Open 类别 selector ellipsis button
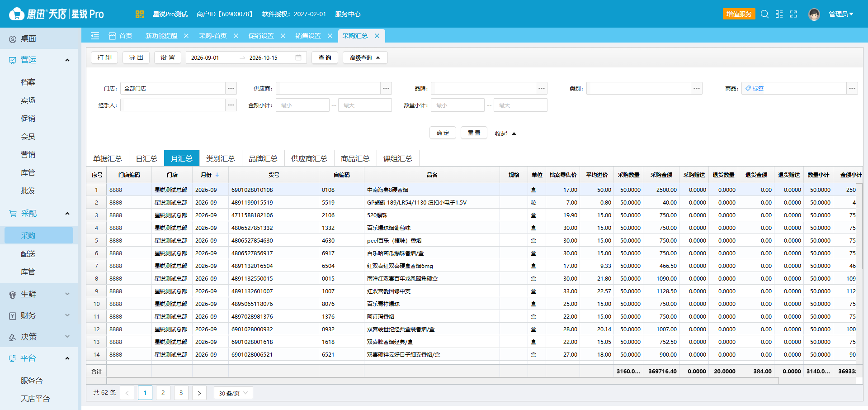Viewport: 868px width, 410px height. [697, 88]
